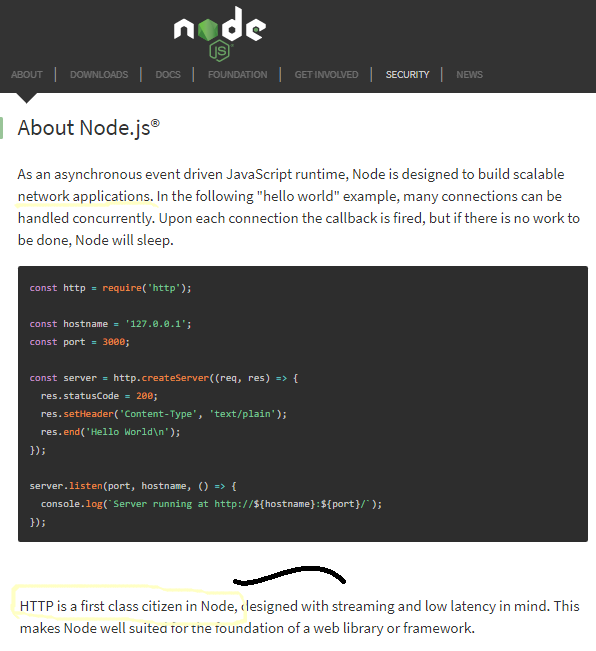This screenshot has height=651, width=596.
Task: Open the FOUNDATION navigation item
Action: 237,75
